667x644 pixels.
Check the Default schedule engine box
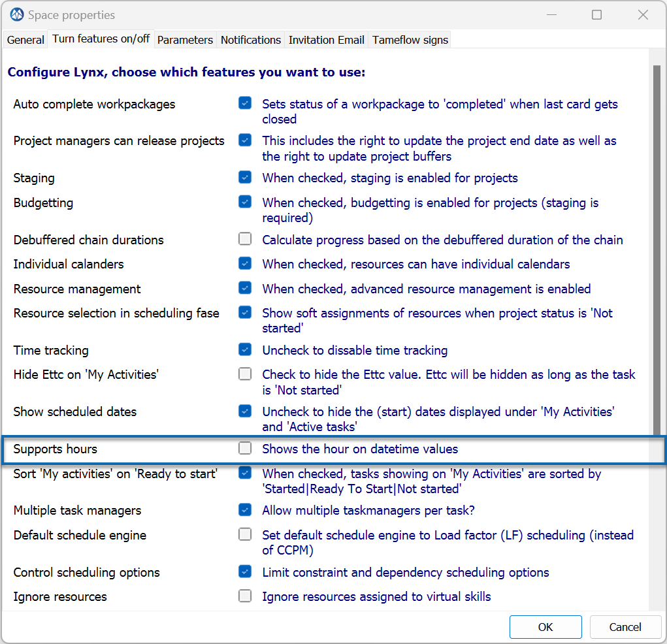245,534
